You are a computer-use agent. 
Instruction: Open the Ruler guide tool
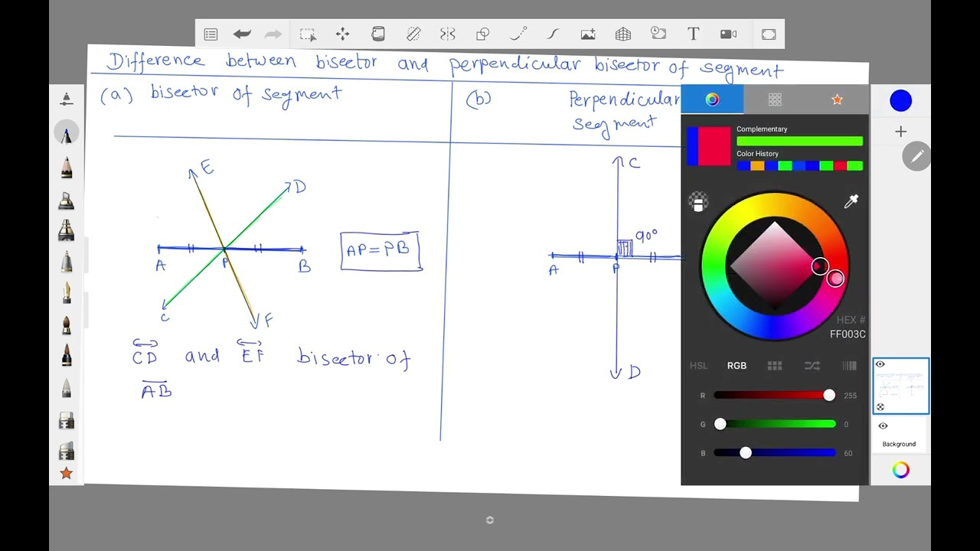point(413,34)
